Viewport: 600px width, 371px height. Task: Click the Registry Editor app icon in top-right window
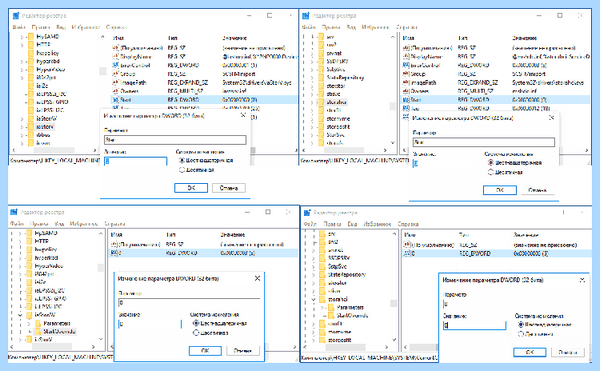tap(306, 16)
